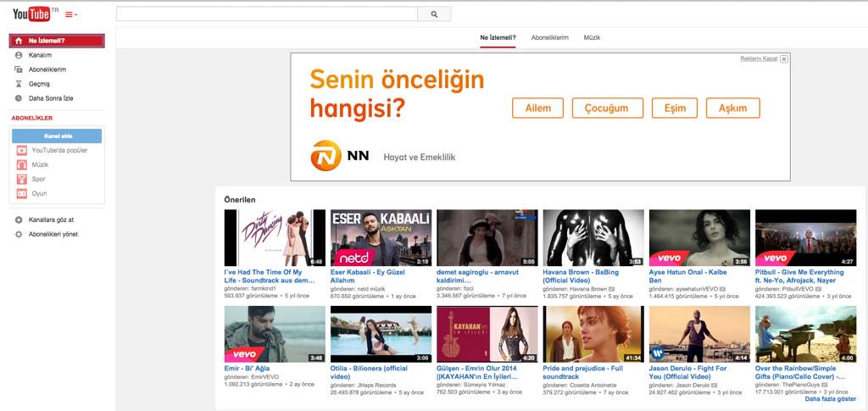Open Gülşen Kayahan video thumbnail
868x411 pixels.
click(487, 334)
